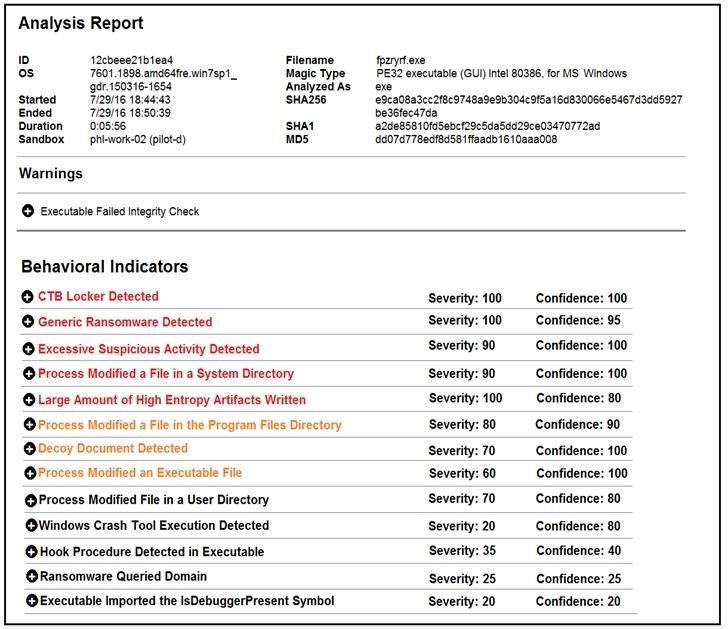
Task: Click plus icon for Ransomware Queried Domain
Action: pos(31,577)
